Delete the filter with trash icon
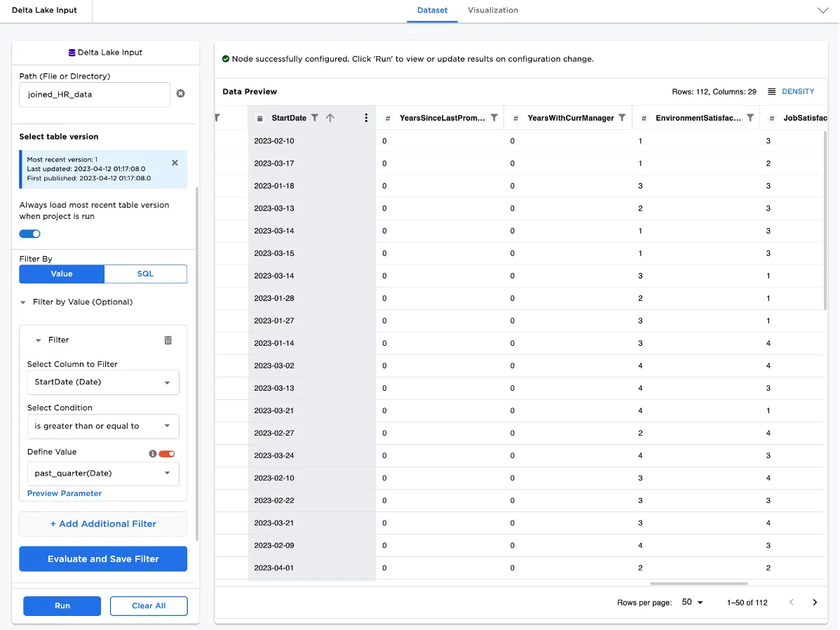 pos(168,340)
